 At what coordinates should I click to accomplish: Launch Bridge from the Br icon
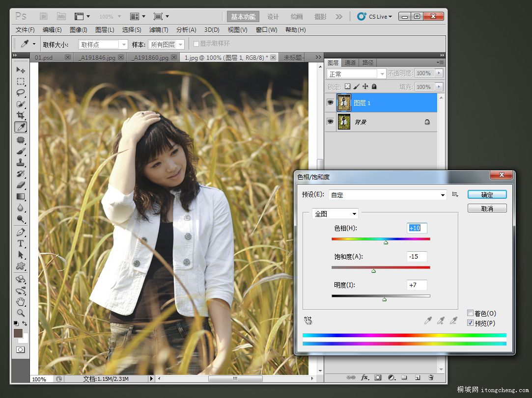[x=43, y=16]
